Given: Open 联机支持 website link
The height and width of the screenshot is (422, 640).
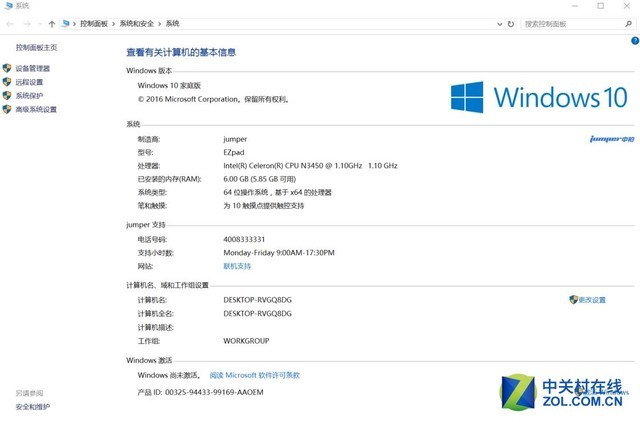Looking at the screenshot, I should (x=237, y=266).
